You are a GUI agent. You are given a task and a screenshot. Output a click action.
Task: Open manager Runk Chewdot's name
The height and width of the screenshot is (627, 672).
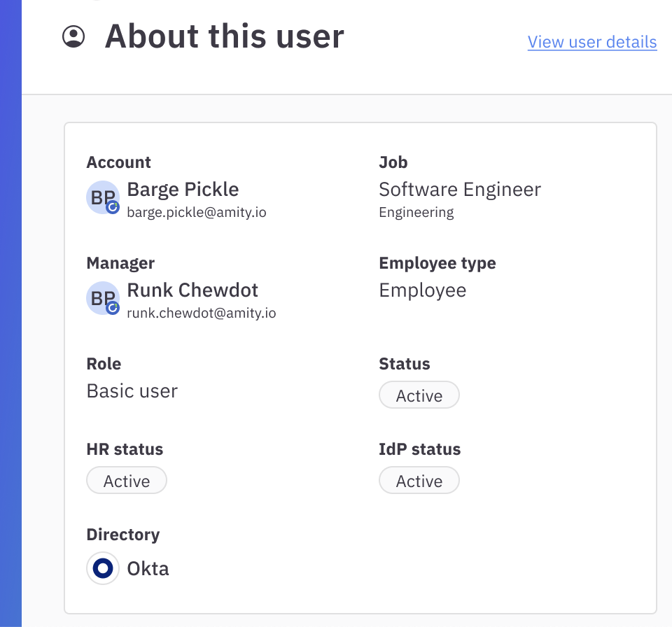[x=192, y=290]
